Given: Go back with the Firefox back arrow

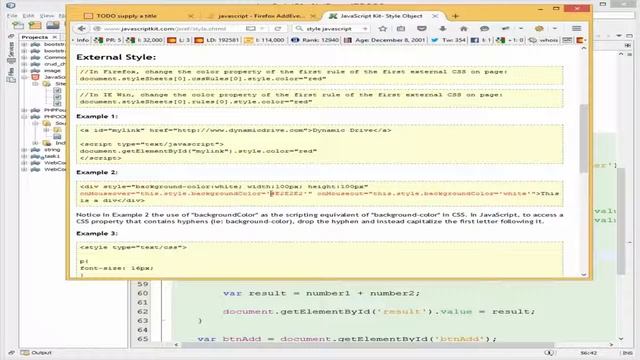Looking at the screenshot, I should 81,29.
